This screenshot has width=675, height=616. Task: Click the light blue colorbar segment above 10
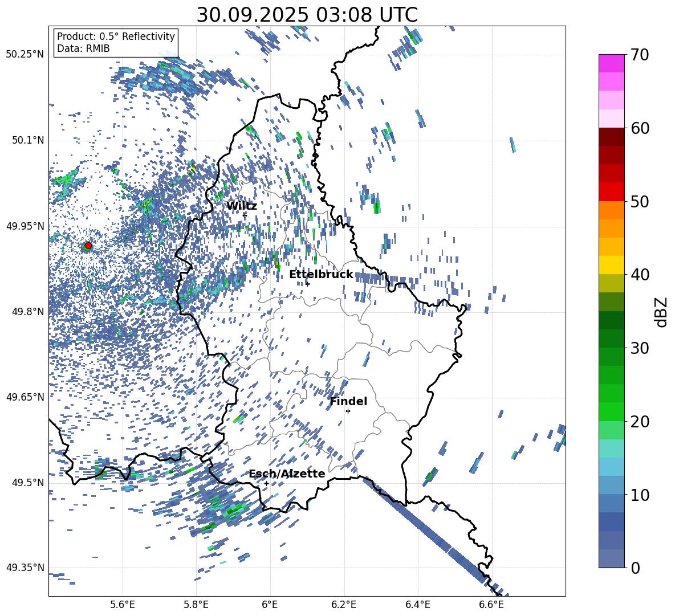tap(611, 467)
